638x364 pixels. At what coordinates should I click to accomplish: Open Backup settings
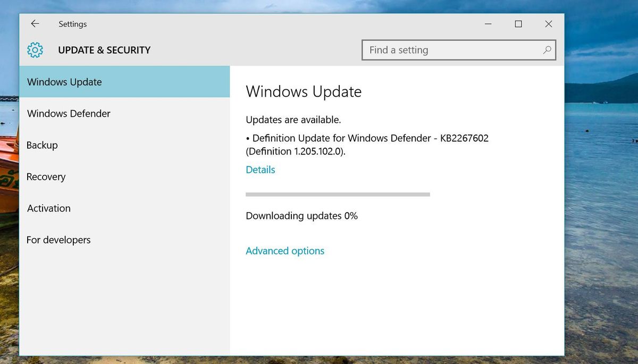pyautogui.click(x=42, y=145)
